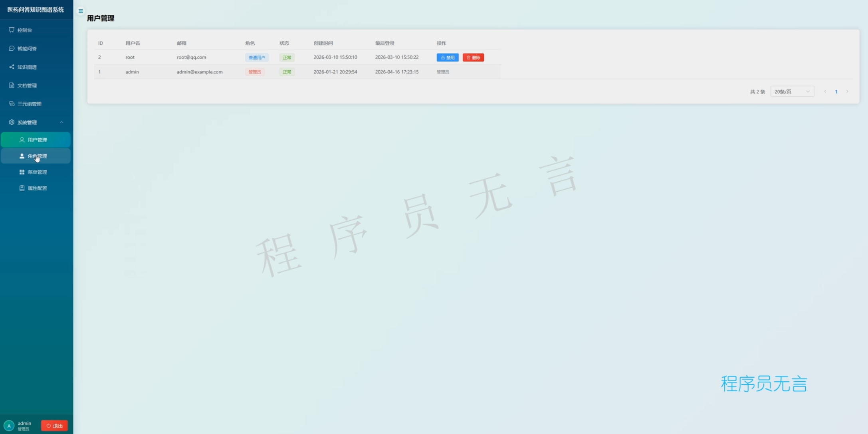Select 角色管理 menu item
Screen dimensions: 868x434
pyautogui.click(x=37, y=156)
